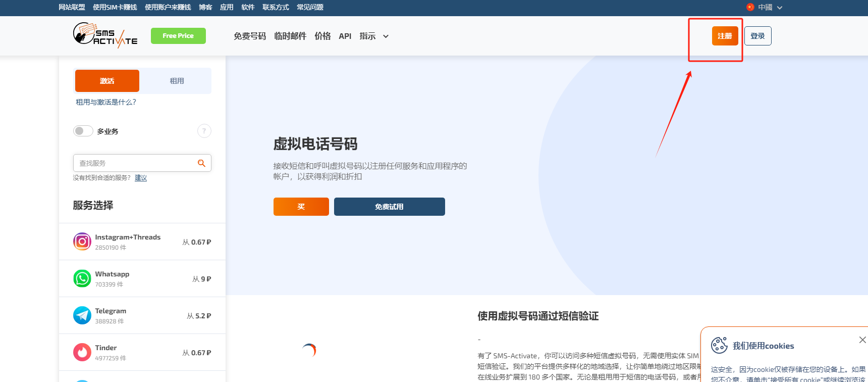This screenshot has height=382, width=868.
Task: Click the 虚拟电话号码 heading
Action: [315, 144]
